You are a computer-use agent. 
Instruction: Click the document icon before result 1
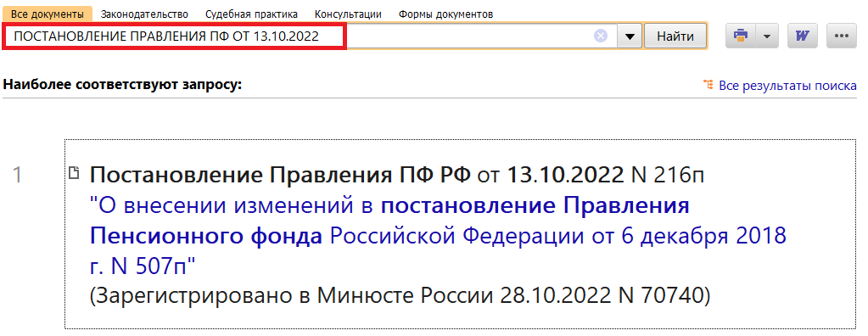point(74,172)
